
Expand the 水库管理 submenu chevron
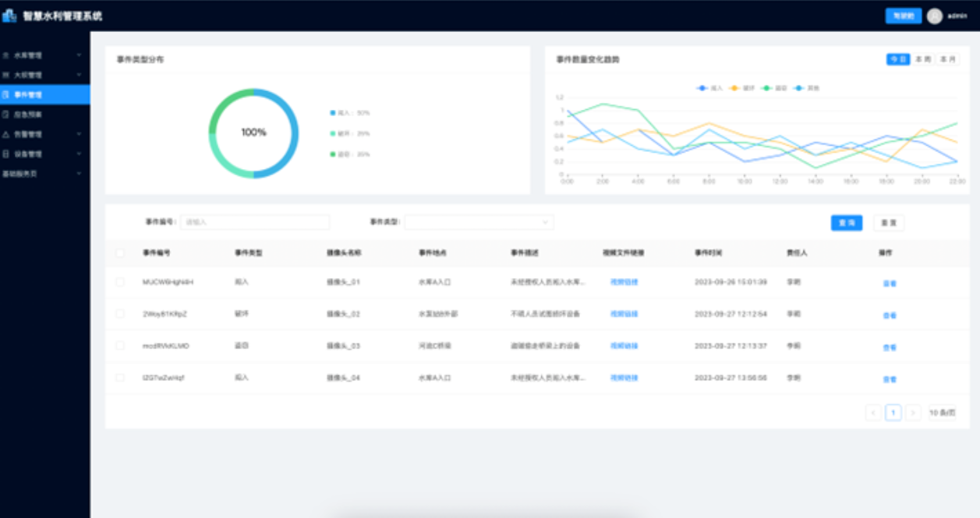pos(79,55)
